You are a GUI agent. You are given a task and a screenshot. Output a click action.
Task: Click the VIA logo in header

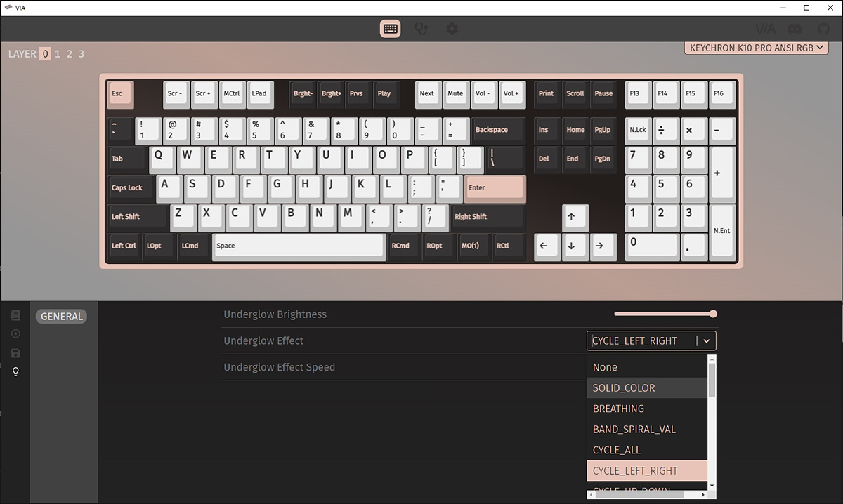[765, 29]
